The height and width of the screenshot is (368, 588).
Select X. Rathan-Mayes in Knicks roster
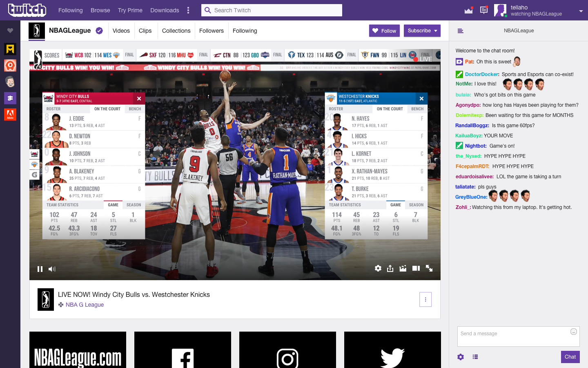point(376,174)
